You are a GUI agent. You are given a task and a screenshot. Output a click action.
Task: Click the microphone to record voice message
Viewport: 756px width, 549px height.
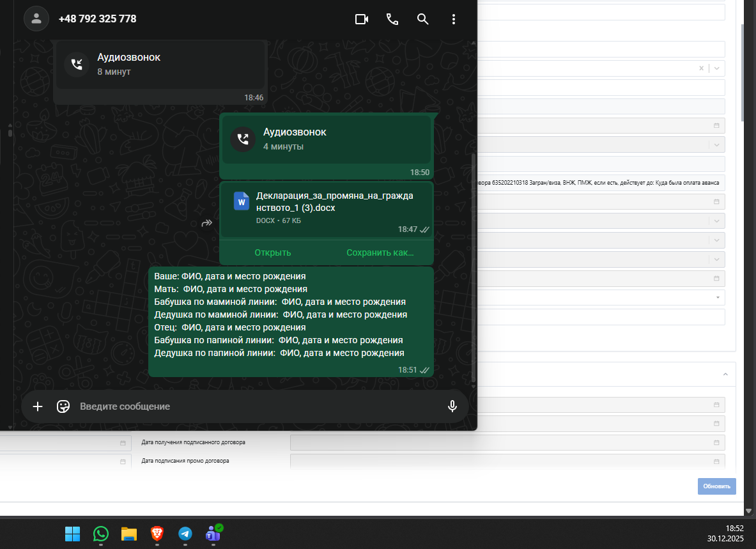click(x=452, y=406)
